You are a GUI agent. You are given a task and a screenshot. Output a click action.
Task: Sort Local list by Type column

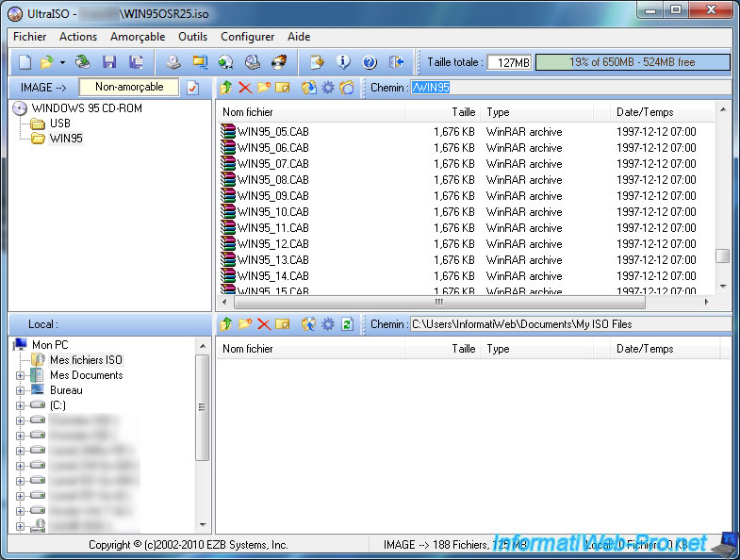[537, 349]
